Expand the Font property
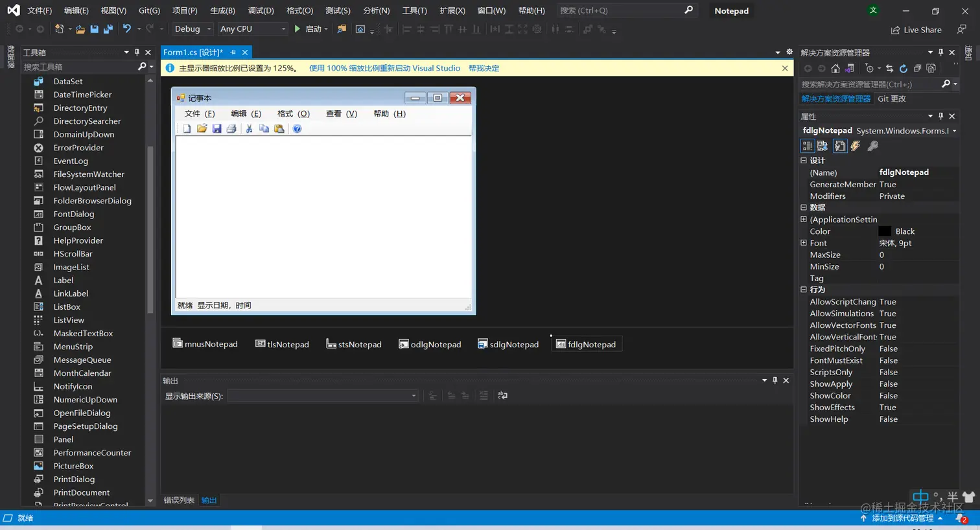This screenshot has width=980, height=530. (x=804, y=243)
